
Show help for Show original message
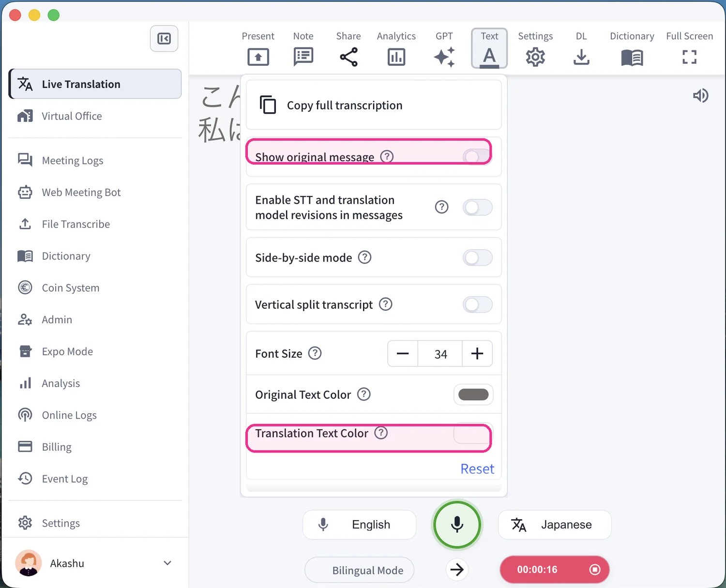click(387, 156)
